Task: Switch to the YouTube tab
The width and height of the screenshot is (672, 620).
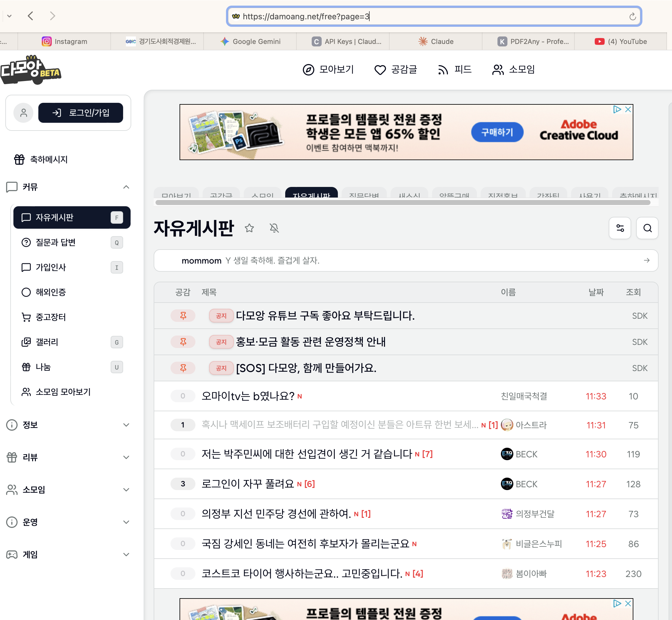Action: pos(621,42)
